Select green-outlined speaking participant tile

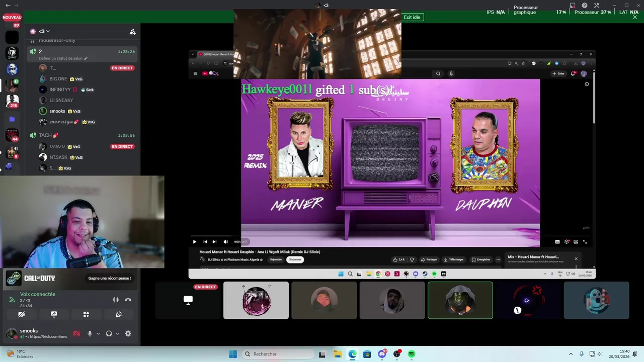[460, 300]
